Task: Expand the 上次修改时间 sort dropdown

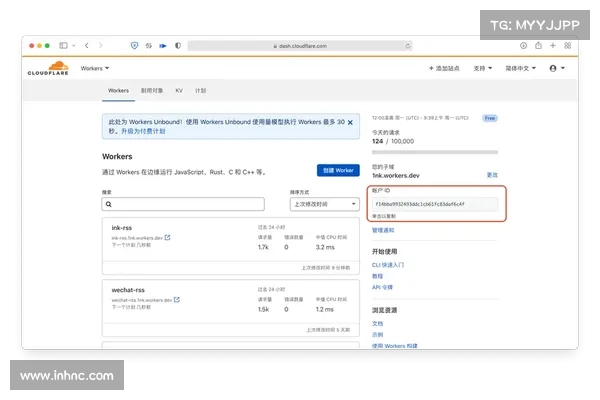Action: point(324,204)
